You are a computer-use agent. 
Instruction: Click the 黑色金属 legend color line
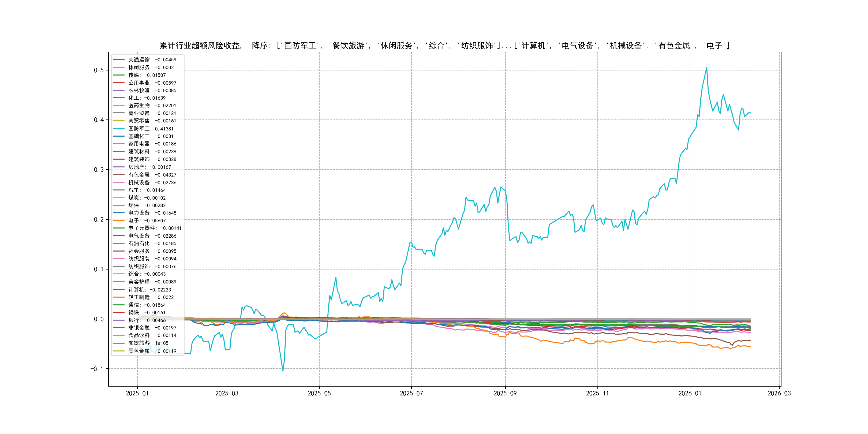tap(119, 351)
